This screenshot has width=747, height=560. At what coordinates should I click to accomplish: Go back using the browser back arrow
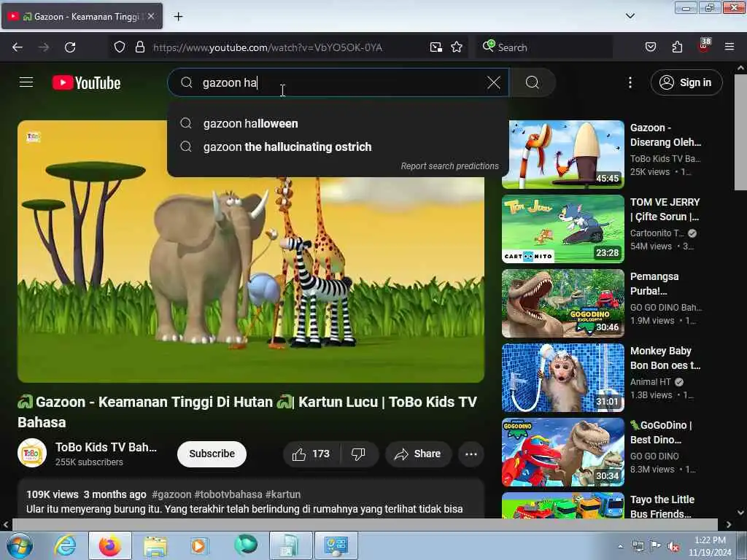(x=18, y=47)
